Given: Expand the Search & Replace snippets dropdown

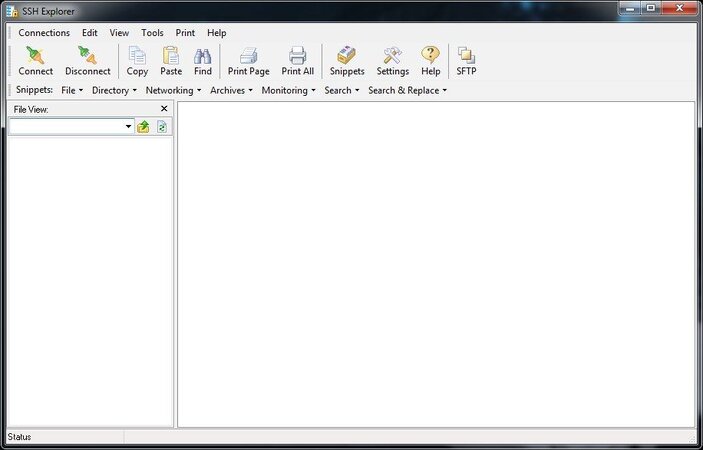Looking at the screenshot, I should click(x=408, y=90).
